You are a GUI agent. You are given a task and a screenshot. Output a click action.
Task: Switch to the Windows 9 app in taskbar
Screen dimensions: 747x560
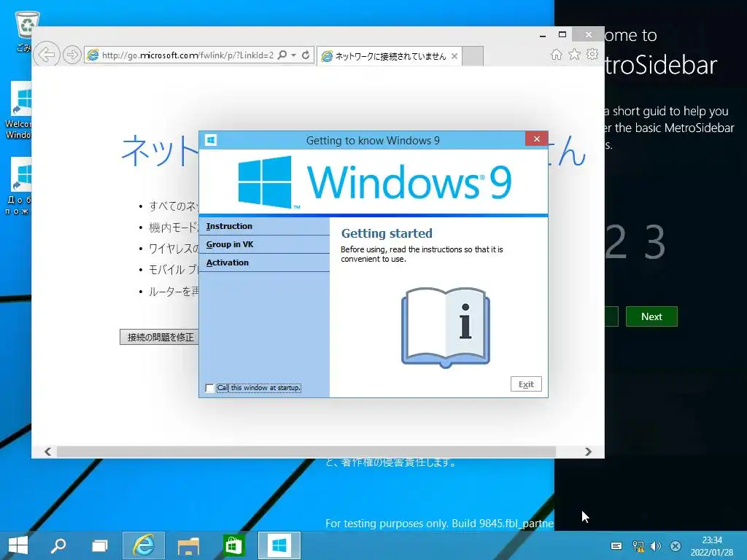click(x=279, y=545)
